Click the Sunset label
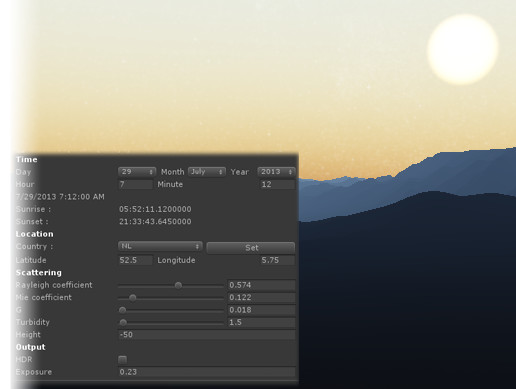The image size is (516, 389). coord(32,222)
